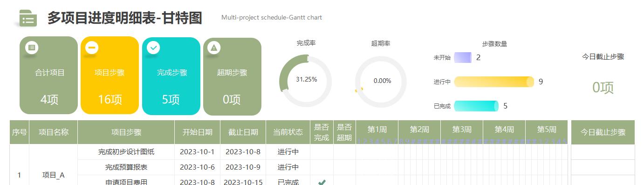
Task: Click the checkmark icon on the 完成步骤 card
Action: point(153,48)
